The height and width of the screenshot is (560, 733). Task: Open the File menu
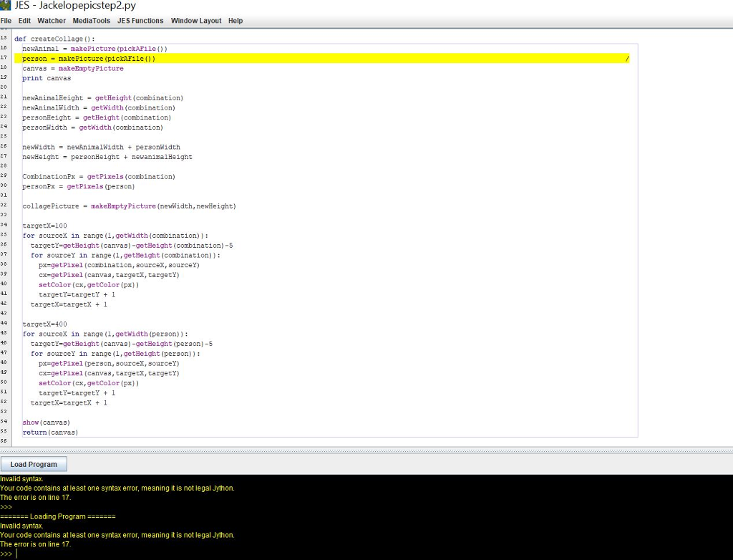point(6,20)
